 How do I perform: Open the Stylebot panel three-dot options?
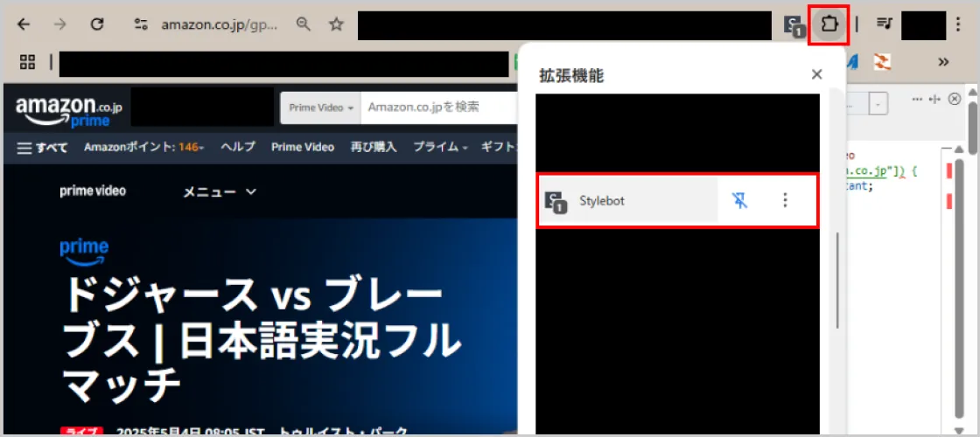917,100
